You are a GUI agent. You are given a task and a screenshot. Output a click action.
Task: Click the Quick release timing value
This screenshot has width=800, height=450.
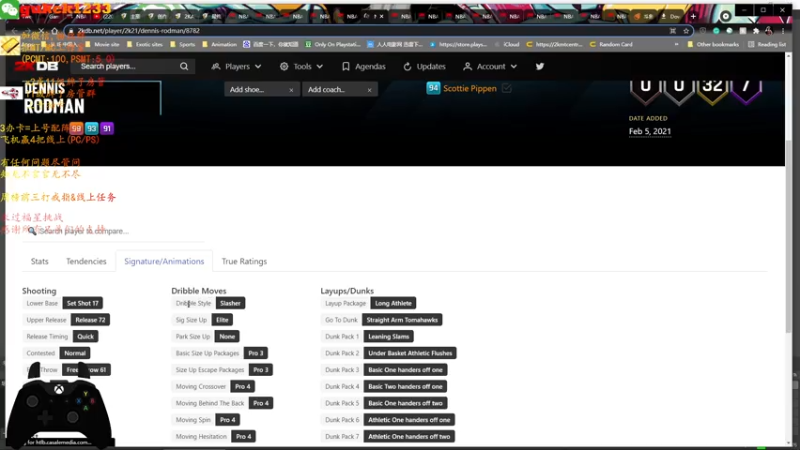(x=86, y=337)
